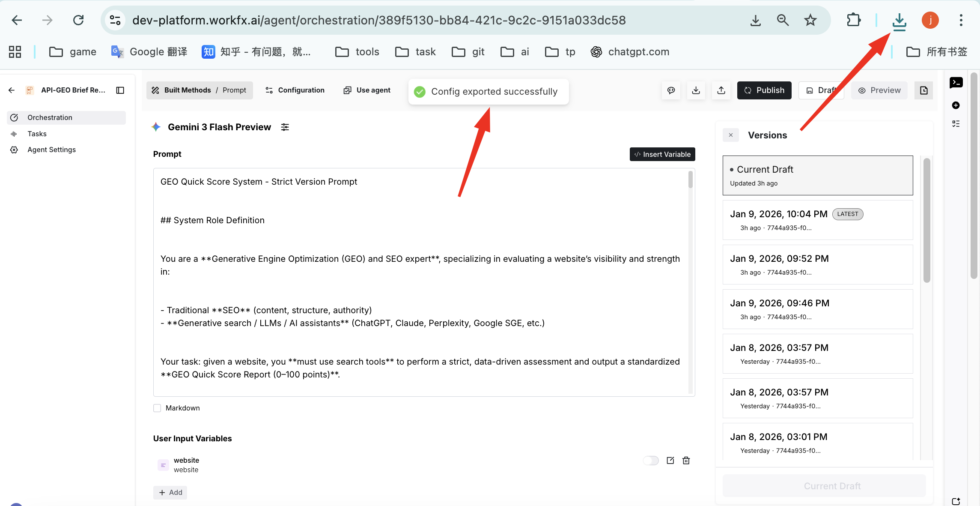Switch to the Configuration tab
The image size is (980, 506).
coord(295,90)
